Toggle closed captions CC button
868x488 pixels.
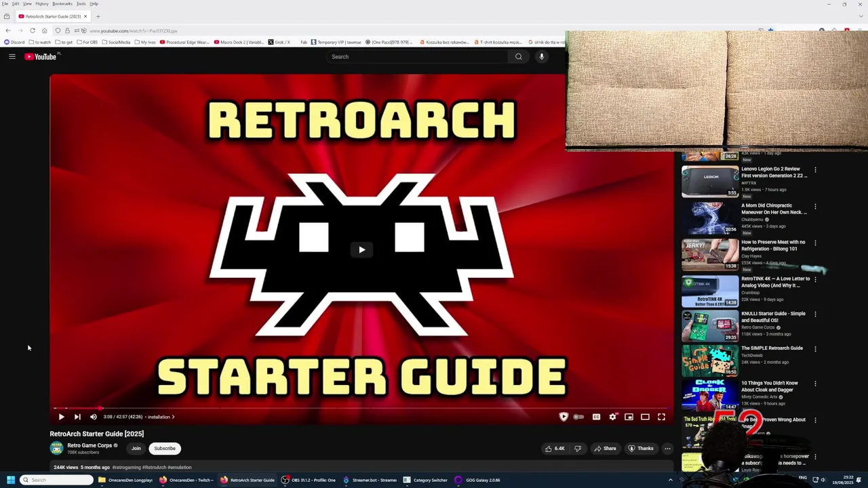coord(596,417)
